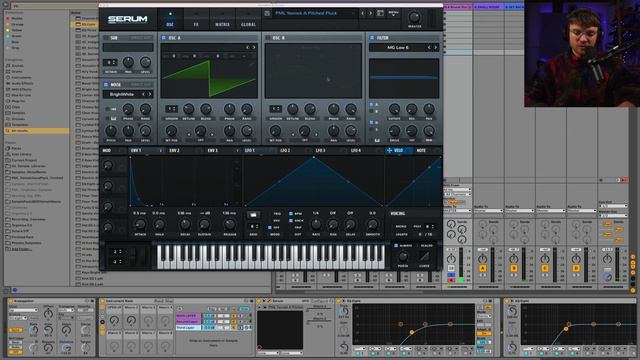The image size is (640, 360).
Task: Click LFO RATE knob
Action: pyautogui.click(x=316, y=224)
